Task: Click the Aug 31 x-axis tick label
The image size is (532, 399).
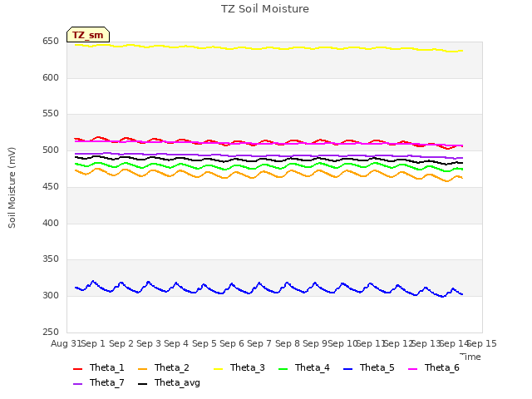Action: pyautogui.click(x=66, y=343)
